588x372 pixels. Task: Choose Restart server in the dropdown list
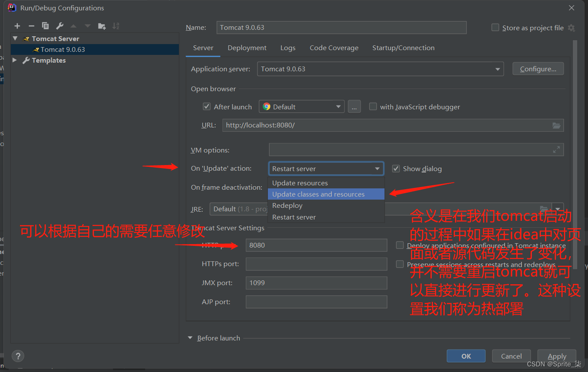tap(326, 217)
